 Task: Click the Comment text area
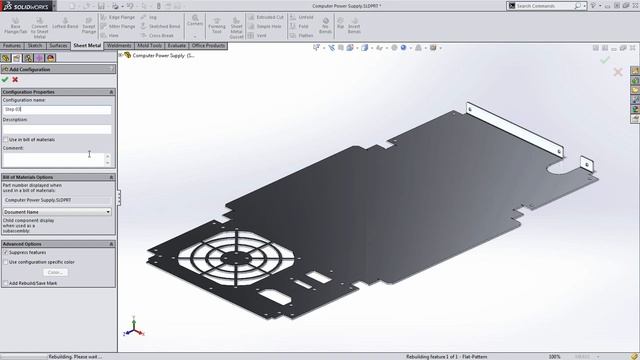tap(54, 159)
